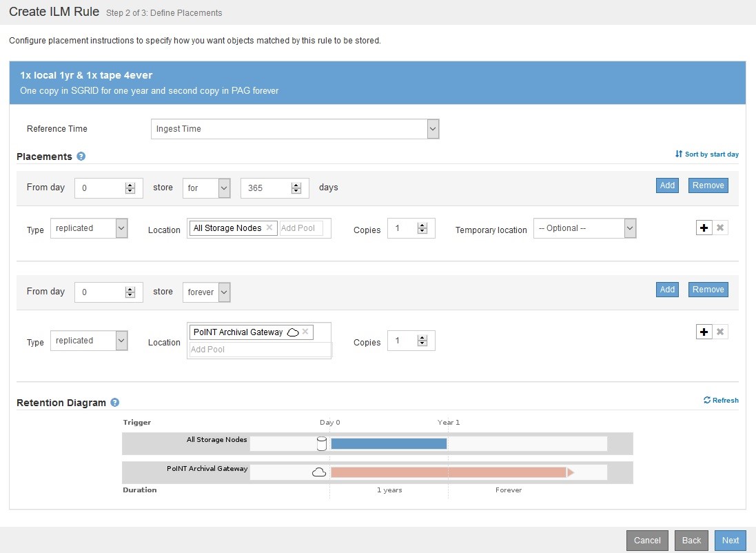Go Back to previous step

pos(691,541)
